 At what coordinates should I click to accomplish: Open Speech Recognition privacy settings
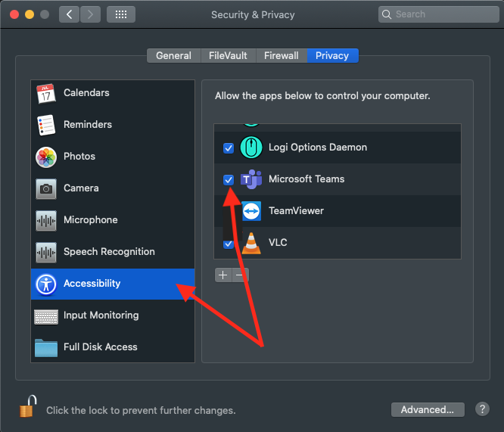(x=46, y=252)
